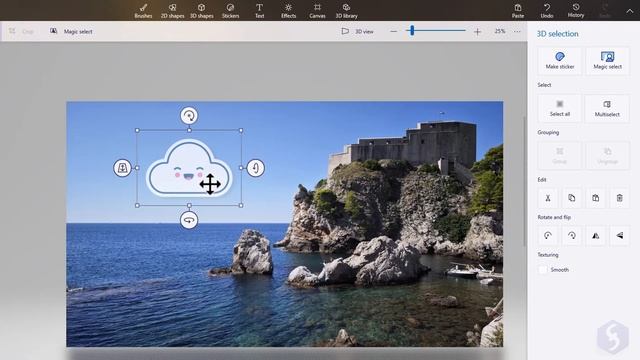Click the 3D selection panel title

pyautogui.click(x=558, y=33)
